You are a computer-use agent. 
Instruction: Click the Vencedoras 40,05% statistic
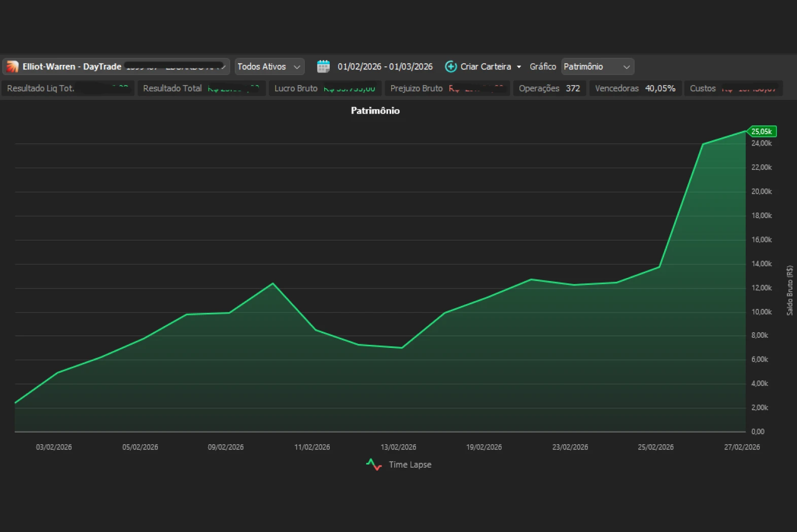(x=635, y=88)
